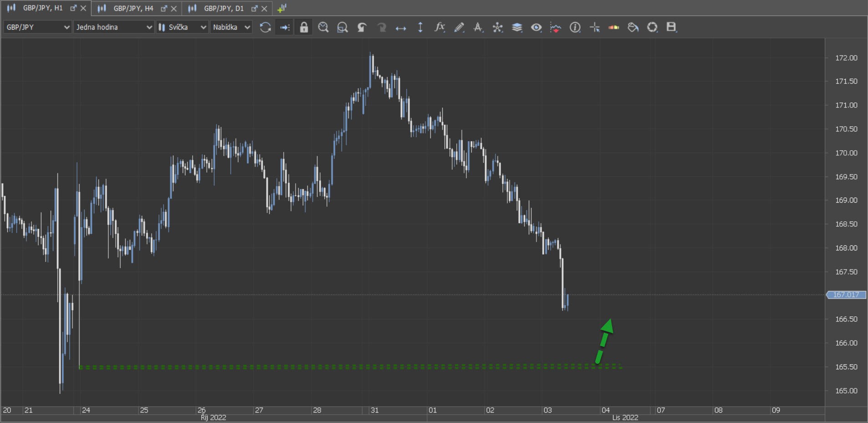Click date 24 on time axis

tap(86, 410)
